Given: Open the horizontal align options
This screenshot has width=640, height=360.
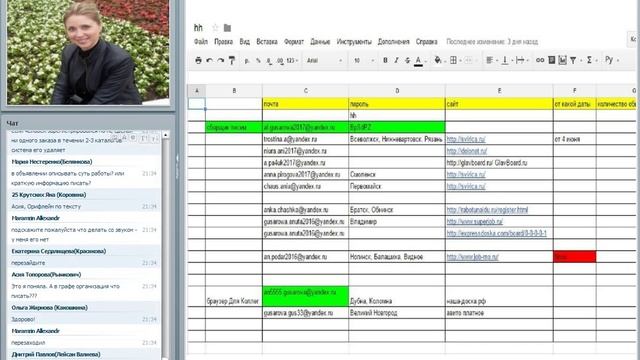Looking at the screenshot, I should tap(489, 60).
